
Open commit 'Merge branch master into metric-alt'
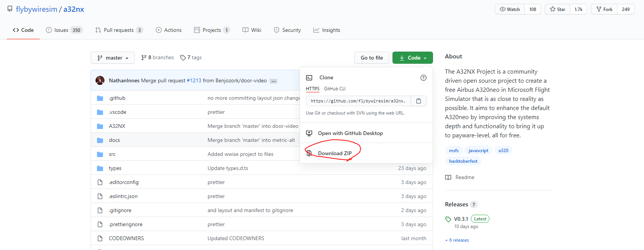[251, 140]
